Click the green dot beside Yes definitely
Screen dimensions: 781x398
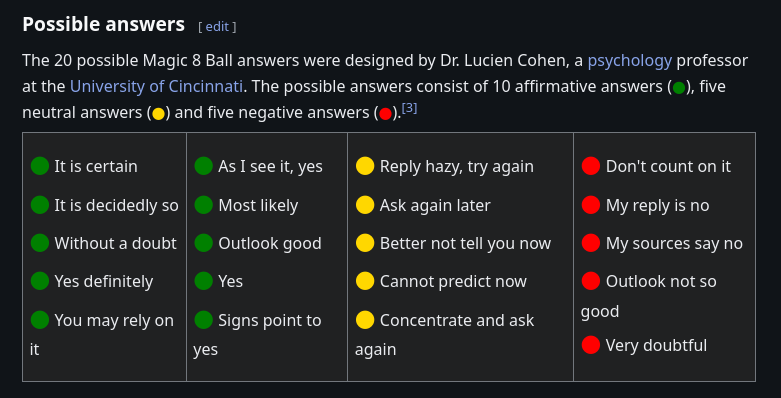coord(40,281)
